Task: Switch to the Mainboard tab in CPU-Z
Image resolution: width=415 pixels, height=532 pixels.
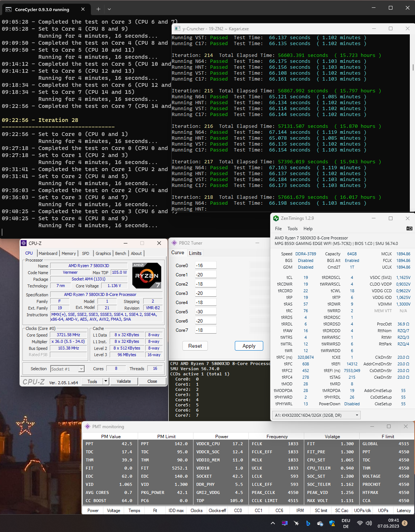Action: (48, 253)
